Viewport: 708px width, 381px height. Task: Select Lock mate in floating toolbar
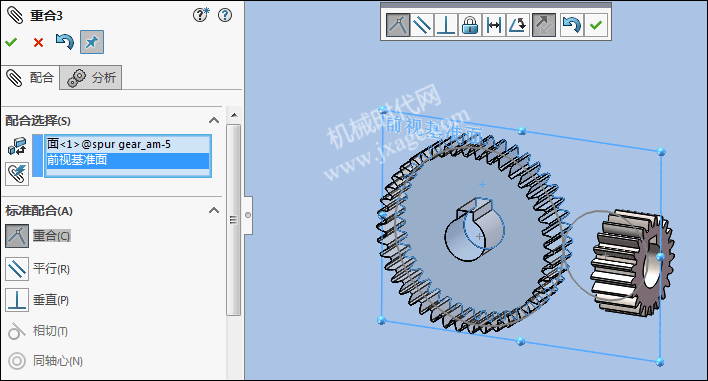pos(470,25)
